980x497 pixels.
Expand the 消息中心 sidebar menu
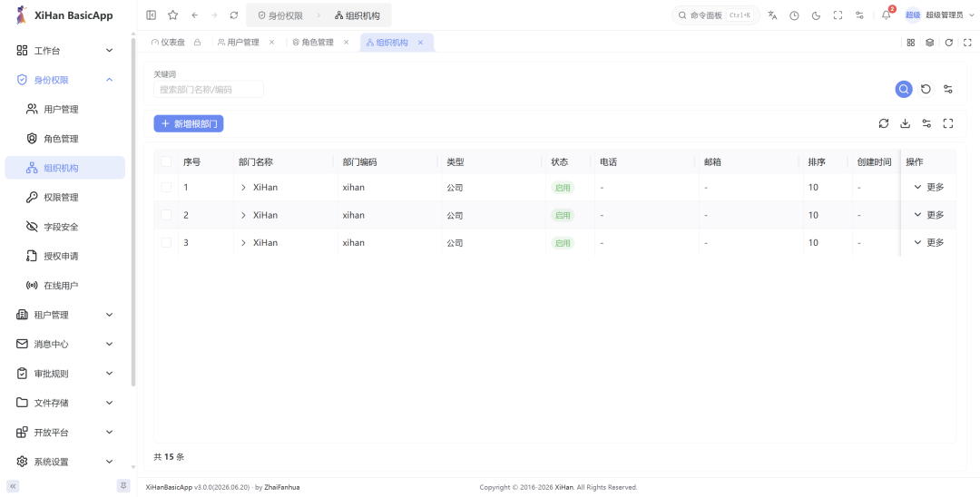tap(65, 344)
